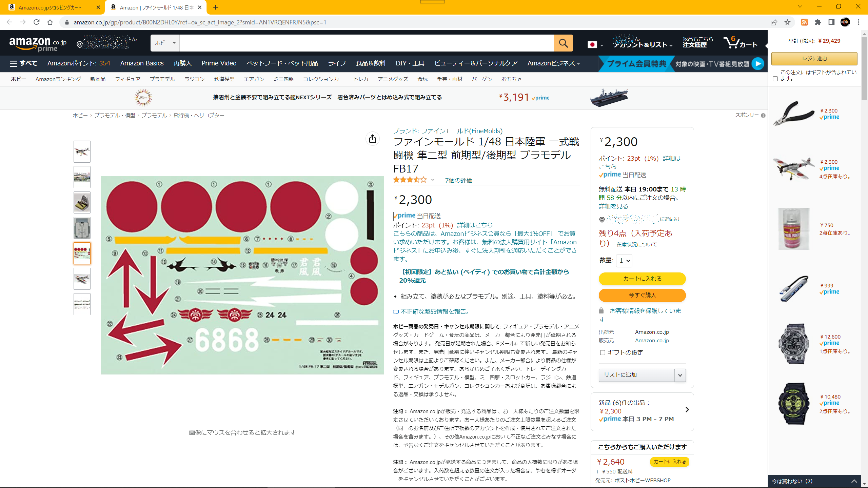Screen dimensions: 868x488
Task: Click the ブランド: ファインモールド link
Action: coord(448,131)
